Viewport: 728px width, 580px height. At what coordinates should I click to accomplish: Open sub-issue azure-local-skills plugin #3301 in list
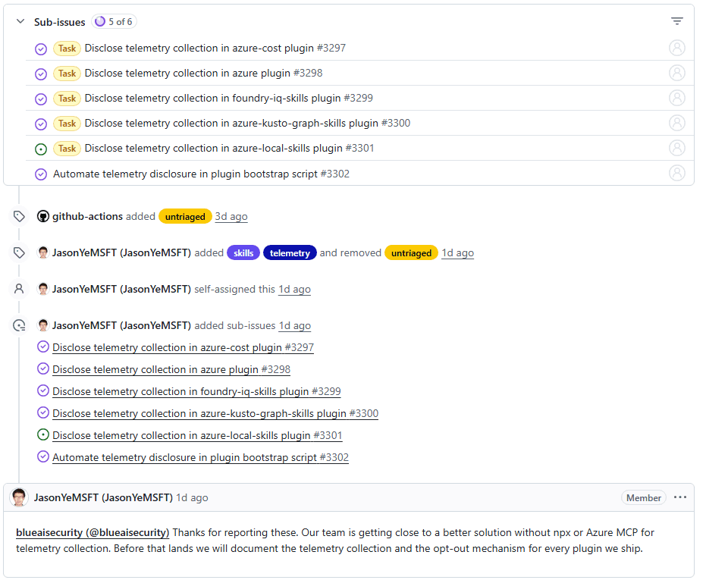(229, 149)
